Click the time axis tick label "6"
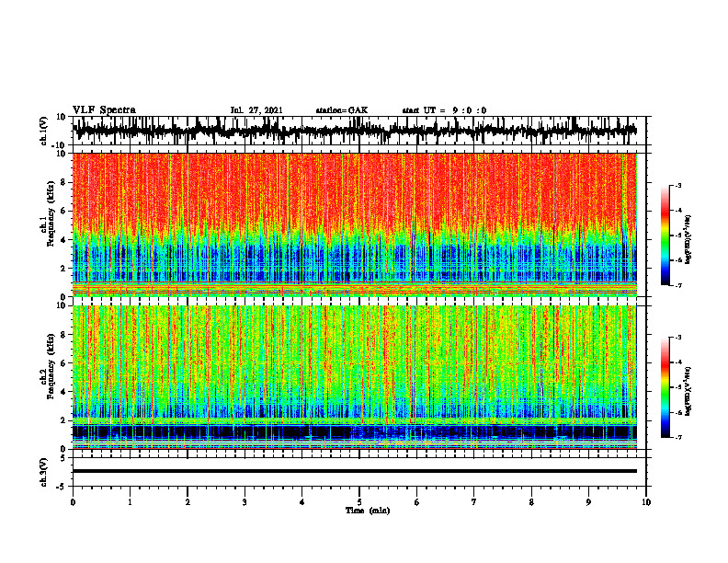Viewport: 728px width, 563px height. (x=417, y=502)
